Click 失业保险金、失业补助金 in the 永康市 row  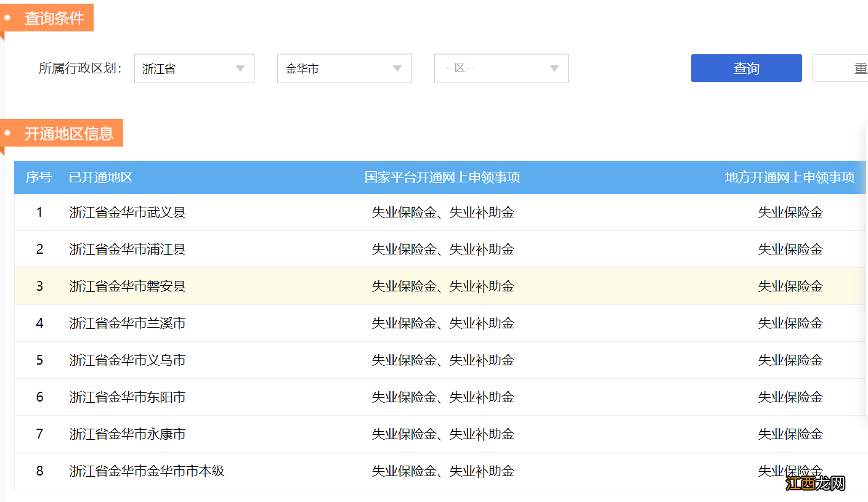tap(443, 434)
